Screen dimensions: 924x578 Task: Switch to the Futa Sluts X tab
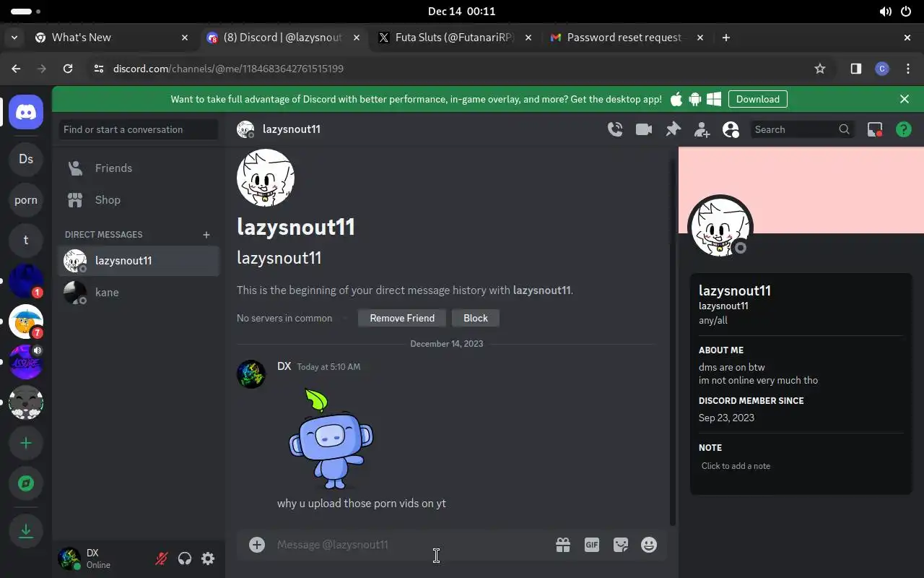[x=456, y=38]
